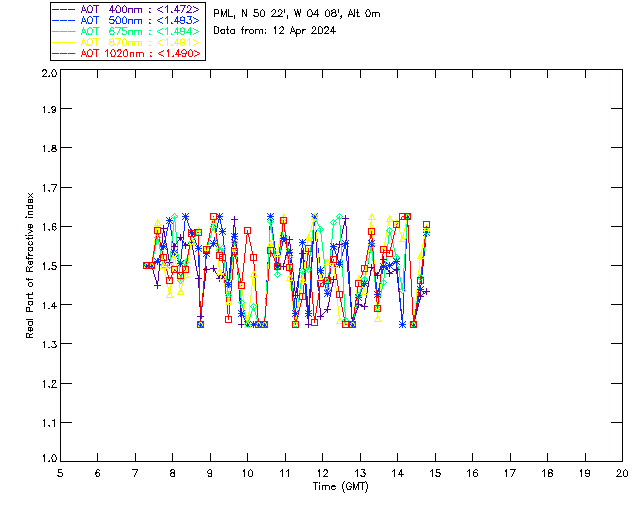Image resolution: width=640 pixels, height=512 pixels.
Task: Click the y-axis tick label "1.5"
Action: tap(49, 266)
